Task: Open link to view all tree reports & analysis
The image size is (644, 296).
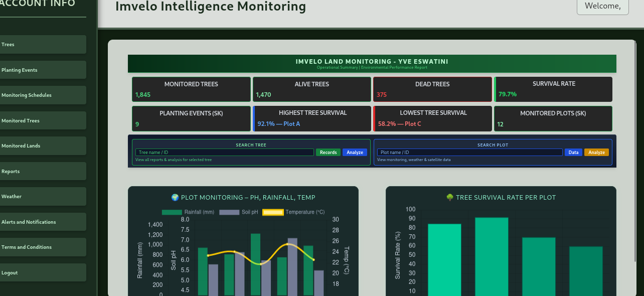Action: (174, 159)
